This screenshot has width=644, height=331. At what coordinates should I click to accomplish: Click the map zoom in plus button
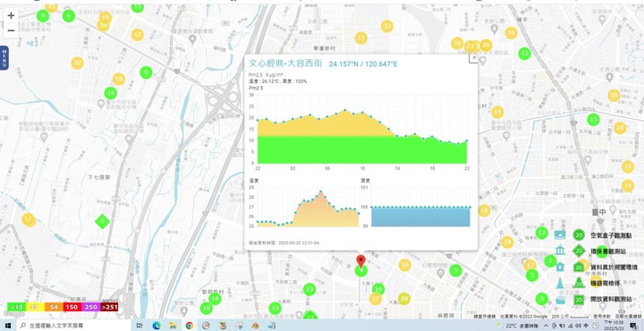point(11,15)
